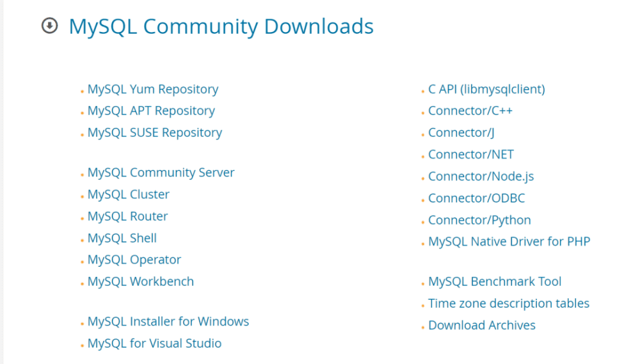Screen dimensions: 640x364
Task: Navigate to MySQL Router
Action: click(x=127, y=216)
